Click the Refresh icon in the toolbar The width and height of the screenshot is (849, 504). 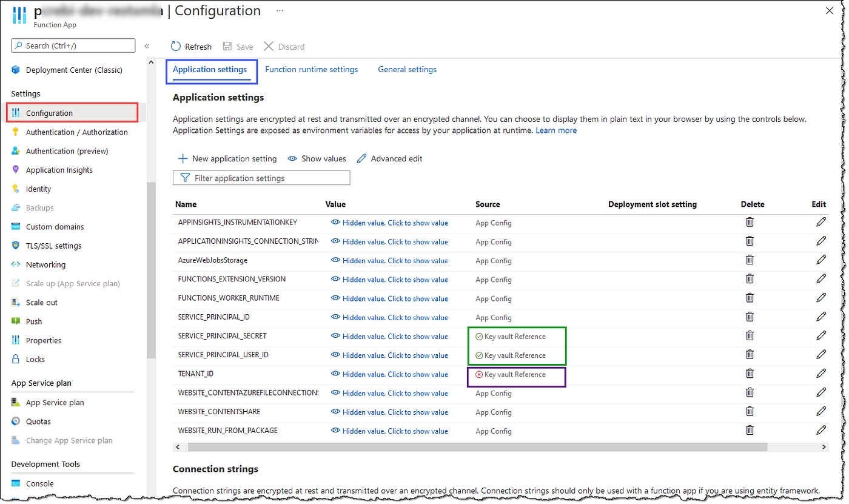click(x=176, y=46)
